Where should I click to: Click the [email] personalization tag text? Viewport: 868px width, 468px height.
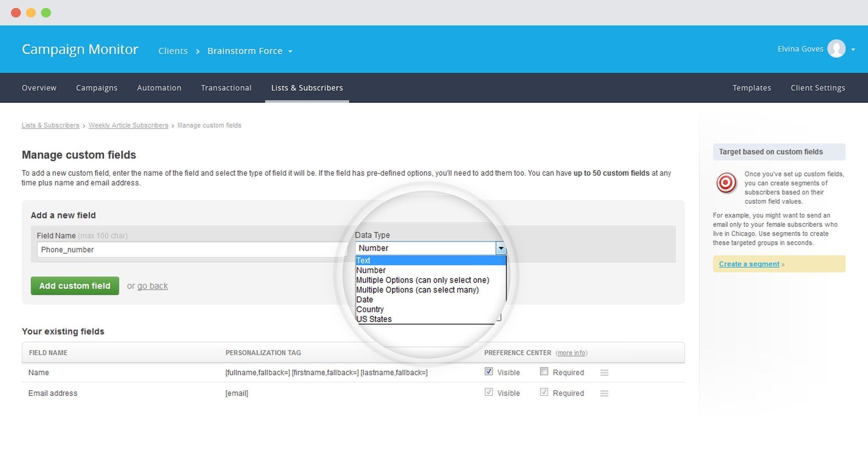coord(236,393)
